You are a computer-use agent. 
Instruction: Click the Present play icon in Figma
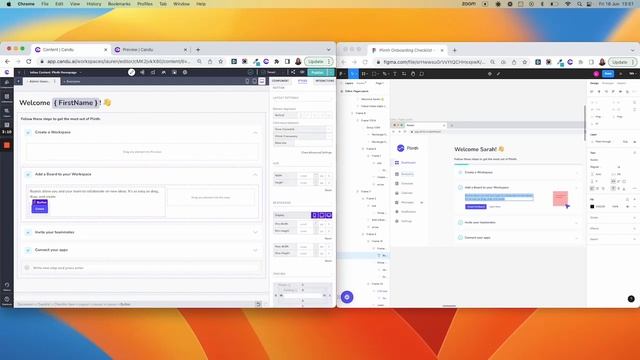tap(620, 74)
